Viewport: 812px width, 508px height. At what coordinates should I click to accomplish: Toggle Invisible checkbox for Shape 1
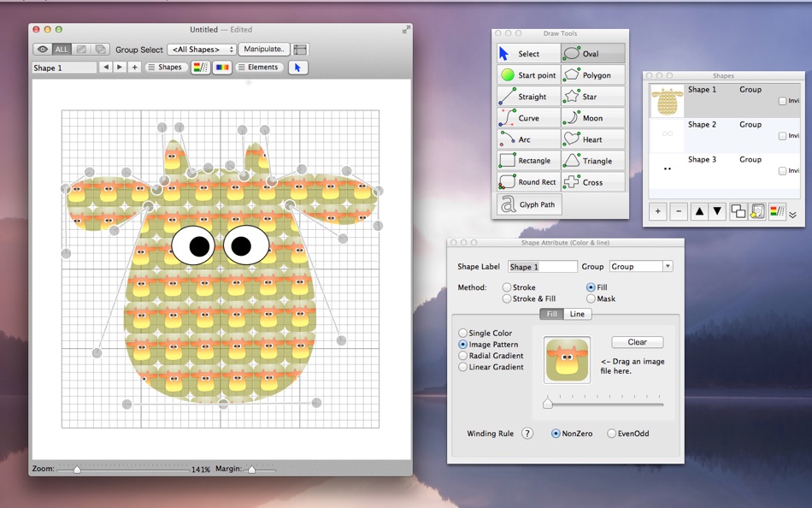[x=782, y=101]
